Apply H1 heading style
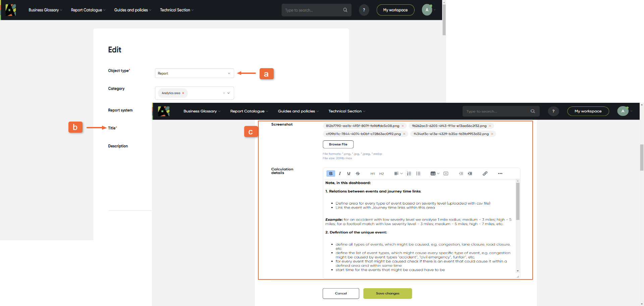The width and height of the screenshot is (644, 306). coord(372,174)
